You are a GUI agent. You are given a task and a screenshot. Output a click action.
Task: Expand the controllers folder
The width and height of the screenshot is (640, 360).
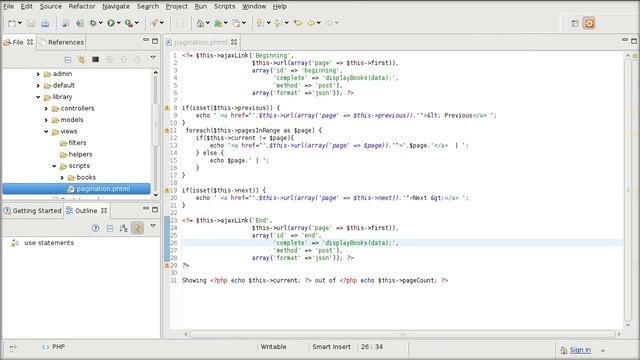46,109
